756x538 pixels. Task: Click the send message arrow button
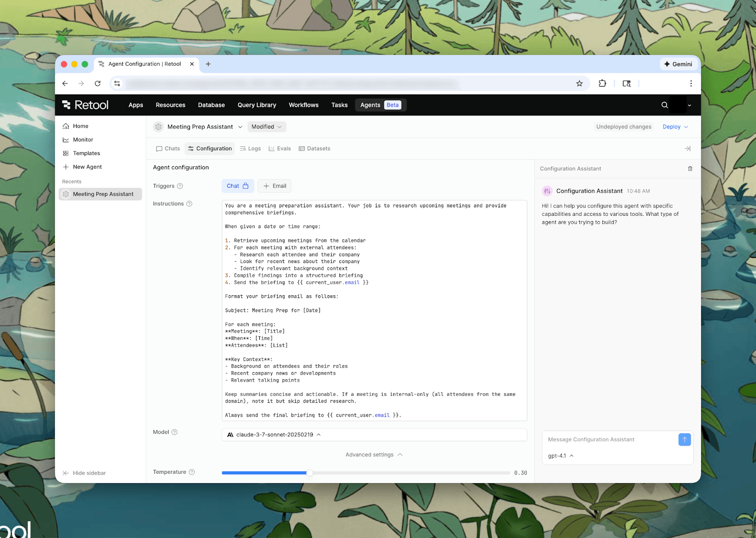(x=684, y=439)
